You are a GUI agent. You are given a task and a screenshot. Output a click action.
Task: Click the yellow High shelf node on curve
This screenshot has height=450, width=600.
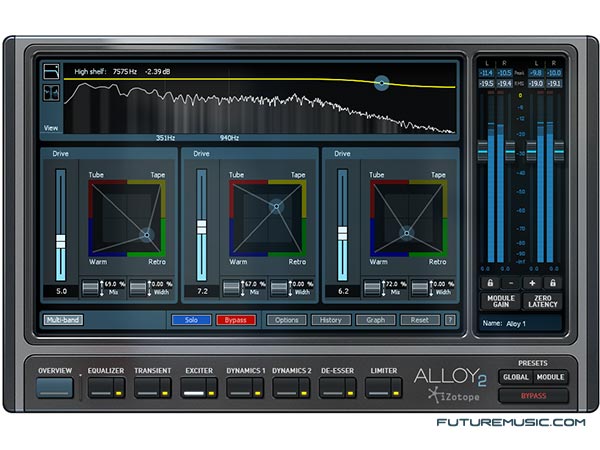(x=382, y=83)
